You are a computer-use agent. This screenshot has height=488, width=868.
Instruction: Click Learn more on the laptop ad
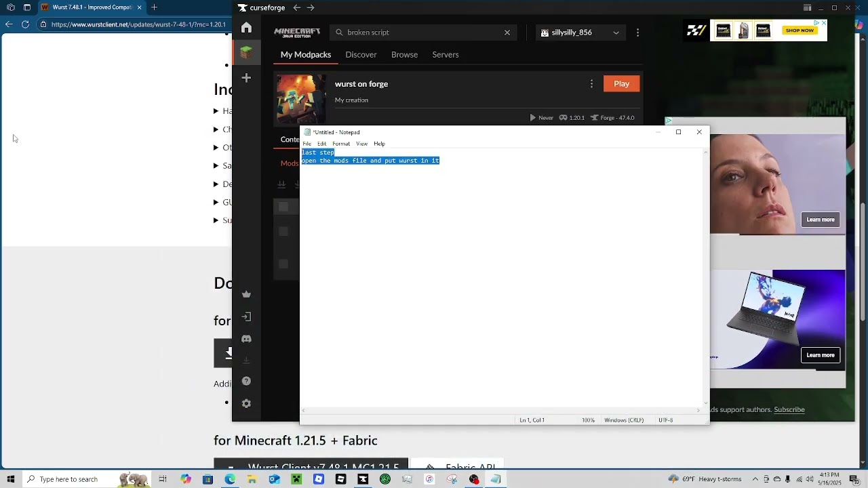pos(821,355)
